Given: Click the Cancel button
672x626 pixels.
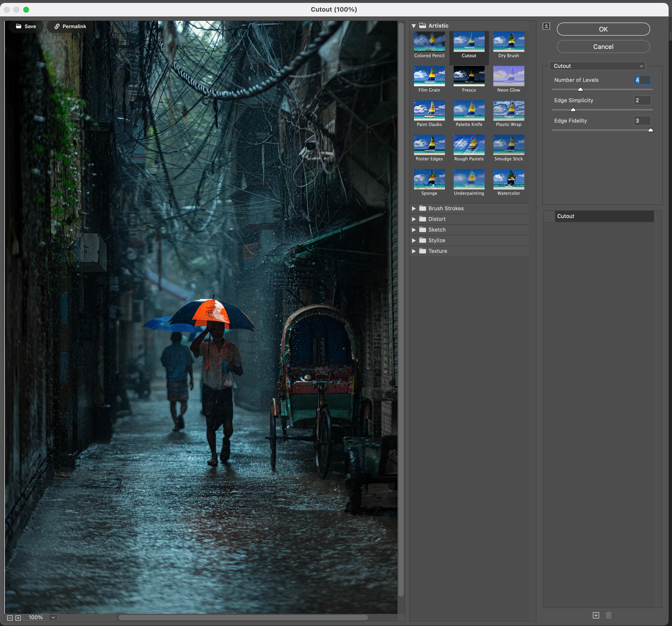Looking at the screenshot, I should click(603, 47).
